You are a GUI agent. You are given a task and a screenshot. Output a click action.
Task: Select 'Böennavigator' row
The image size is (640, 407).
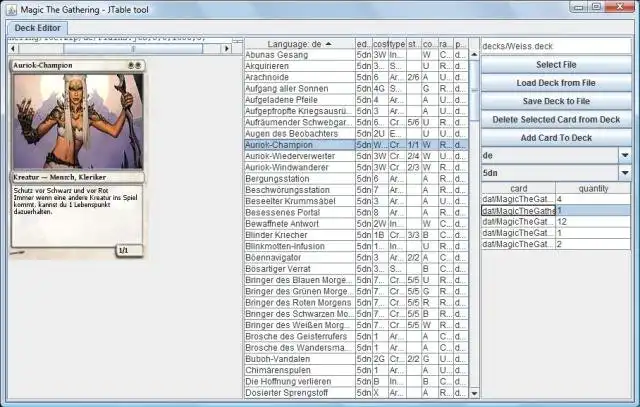pos(356,258)
